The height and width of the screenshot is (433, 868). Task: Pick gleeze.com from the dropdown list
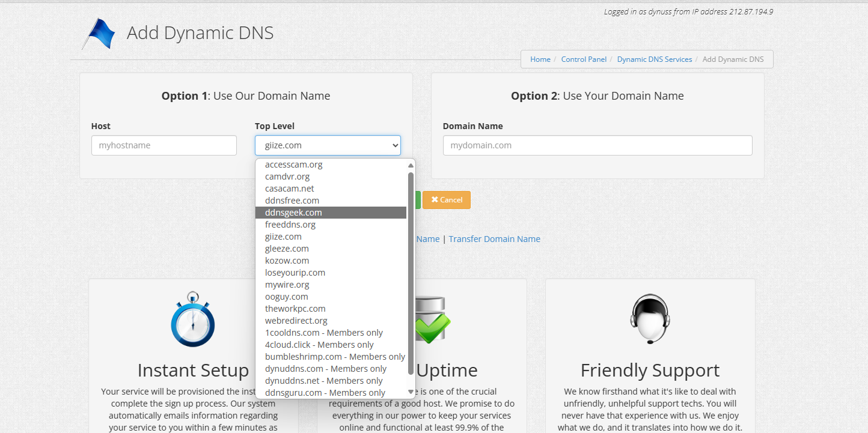331,249
